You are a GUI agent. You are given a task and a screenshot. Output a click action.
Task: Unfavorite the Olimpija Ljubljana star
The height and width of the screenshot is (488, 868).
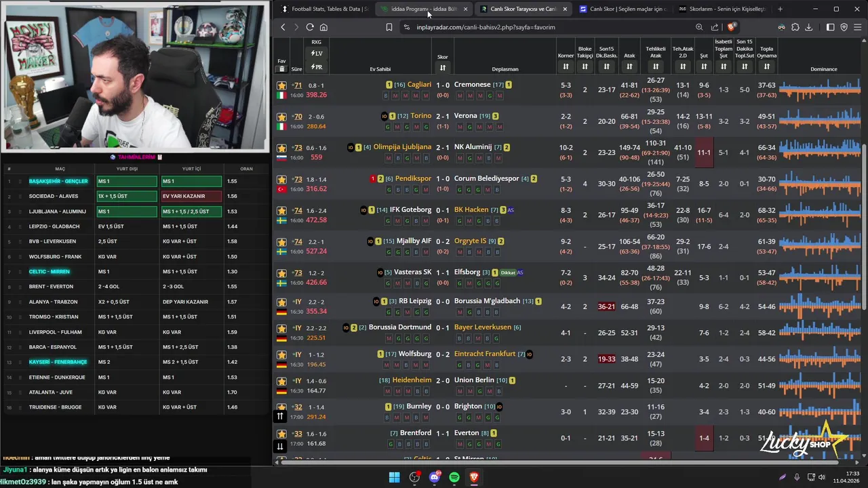[x=281, y=148]
